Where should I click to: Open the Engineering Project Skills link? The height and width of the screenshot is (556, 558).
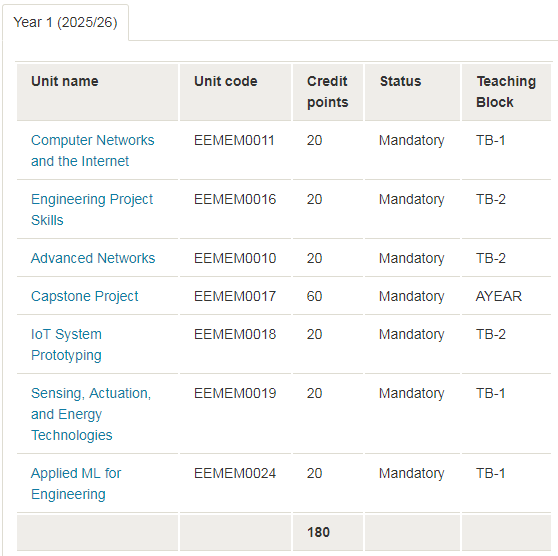click(92, 210)
